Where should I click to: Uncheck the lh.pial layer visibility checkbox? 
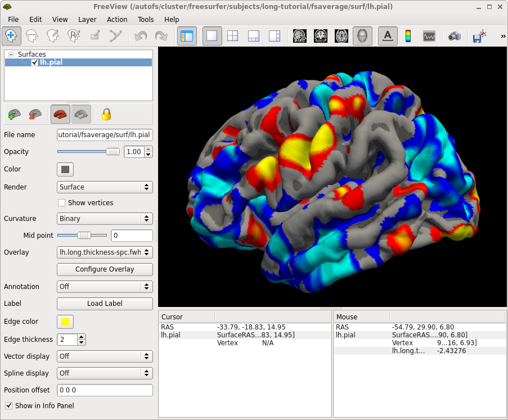click(35, 62)
